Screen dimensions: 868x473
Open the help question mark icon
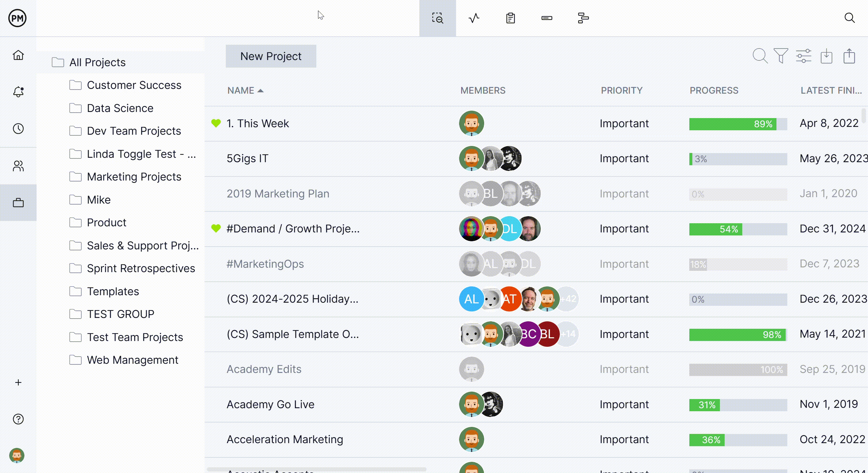[18, 419]
